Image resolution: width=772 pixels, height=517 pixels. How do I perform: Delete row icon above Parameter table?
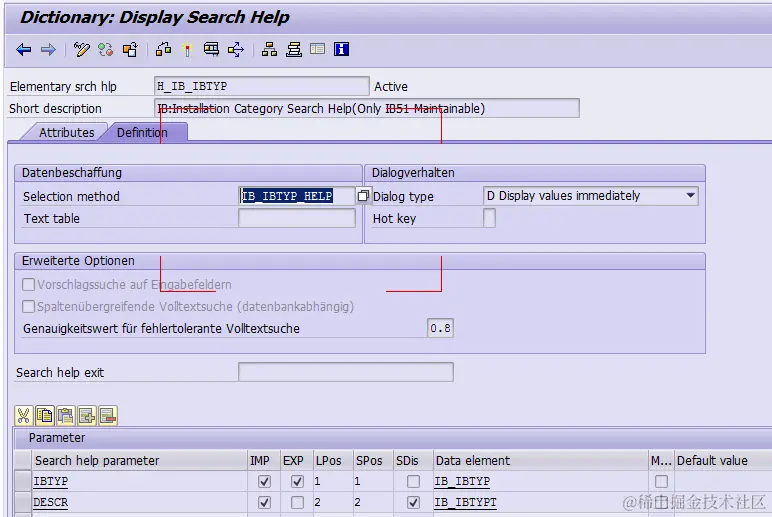click(x=108, y=416)
